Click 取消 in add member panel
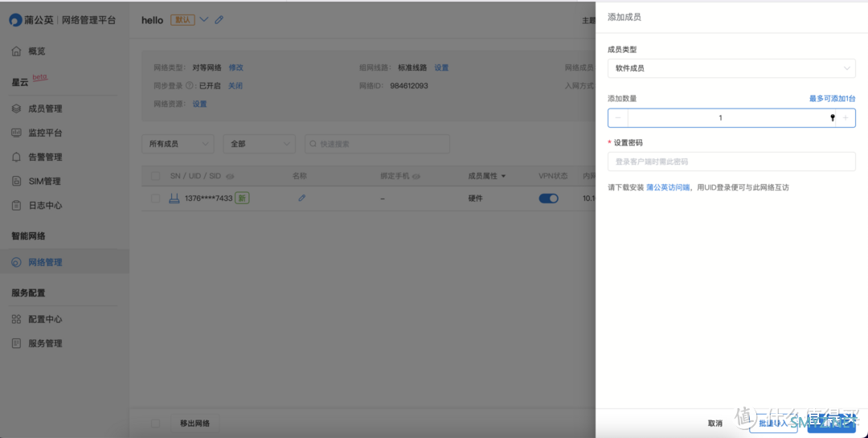 click(x=714, y=424)
